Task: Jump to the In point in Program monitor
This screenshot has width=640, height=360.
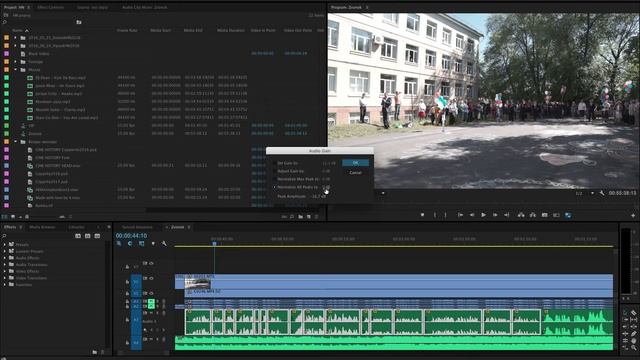Action: click(x=460, y=215)
